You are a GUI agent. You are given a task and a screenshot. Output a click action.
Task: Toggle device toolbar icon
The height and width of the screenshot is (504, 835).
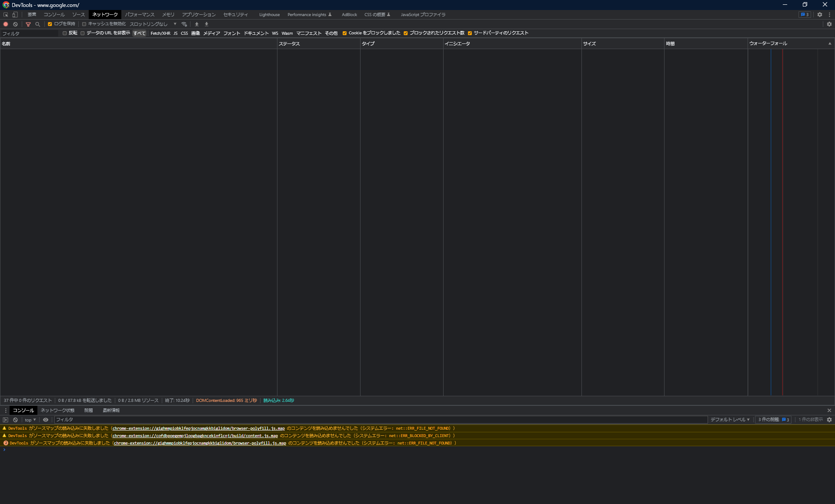tap(15, 15)
